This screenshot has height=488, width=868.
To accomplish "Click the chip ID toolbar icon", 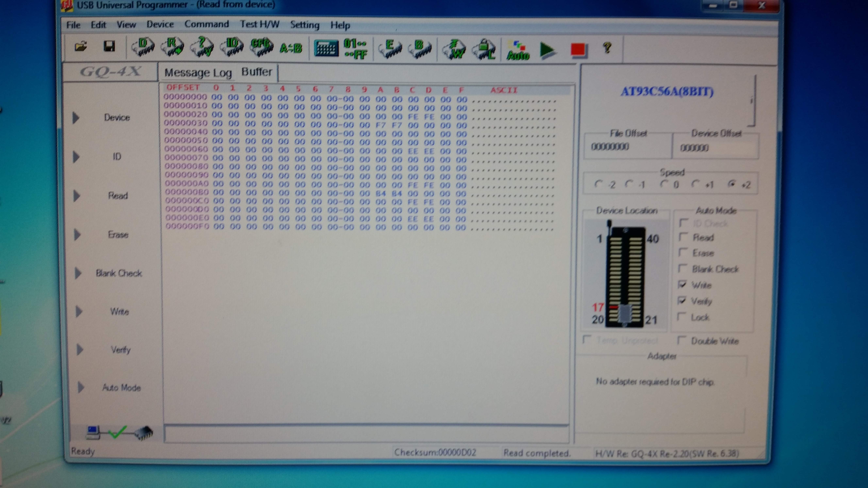I will 232,47.
